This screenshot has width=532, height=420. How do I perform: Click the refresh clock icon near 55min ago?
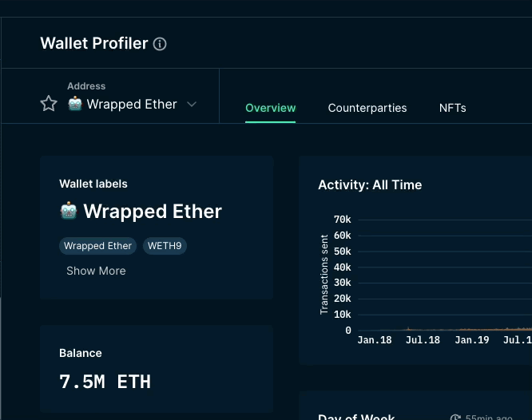(x=455, y=418)
